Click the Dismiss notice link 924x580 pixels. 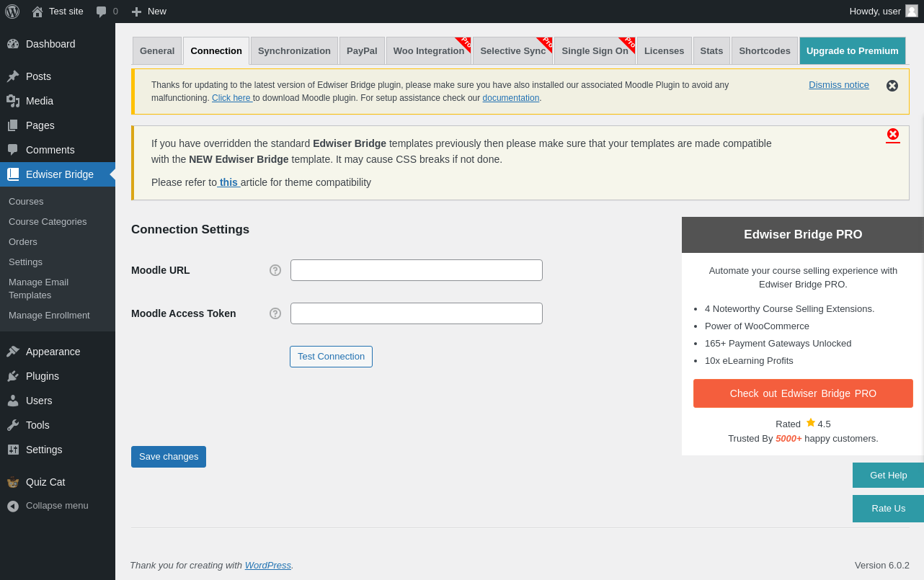(x=839, y=85)
